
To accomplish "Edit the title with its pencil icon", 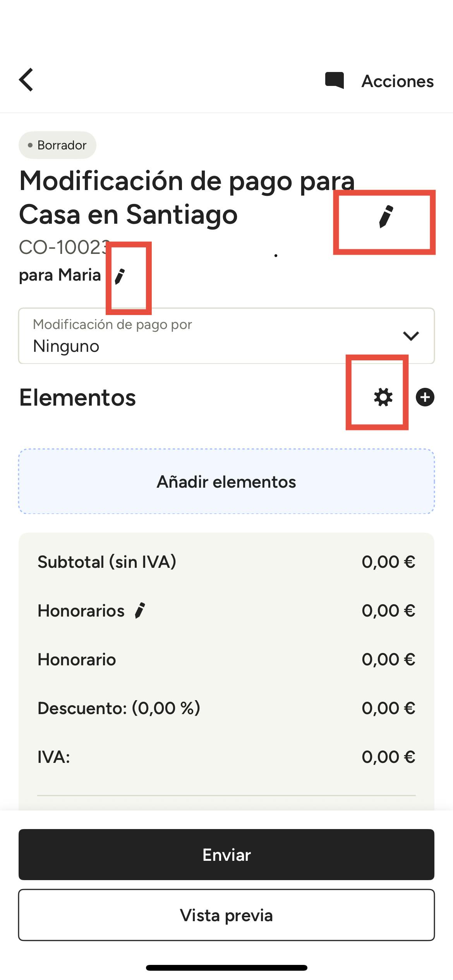I will 386,217.
